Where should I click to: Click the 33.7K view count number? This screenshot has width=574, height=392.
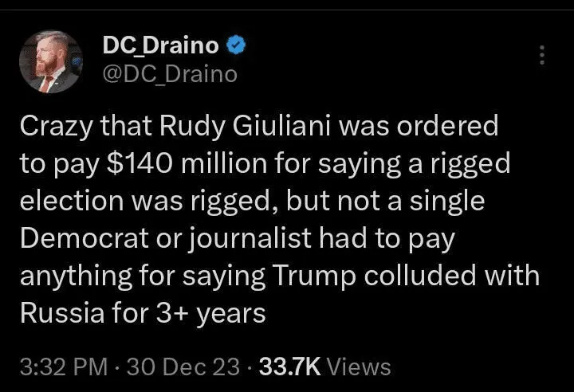pos(289,367)
